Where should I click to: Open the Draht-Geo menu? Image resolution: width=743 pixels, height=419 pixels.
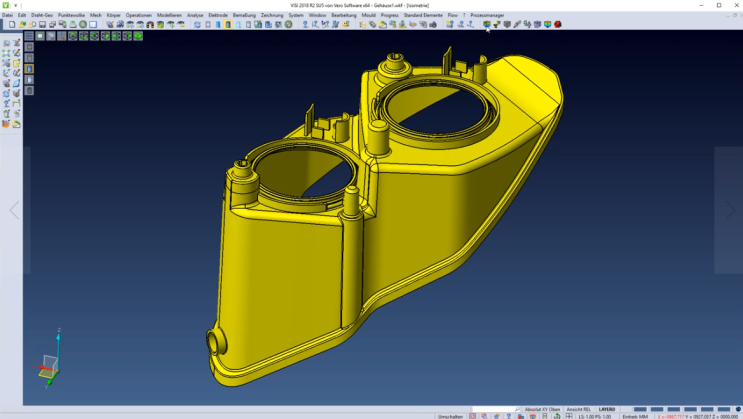[x=42, y=15]
